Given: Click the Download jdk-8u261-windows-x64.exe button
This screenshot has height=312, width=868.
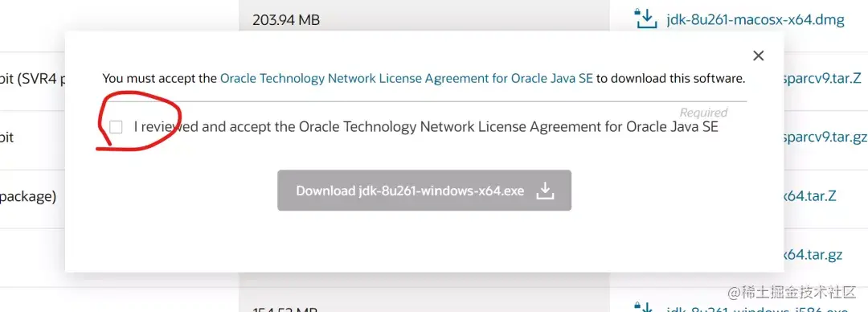Looking at the screenshot, I should (x=424, y=190).
